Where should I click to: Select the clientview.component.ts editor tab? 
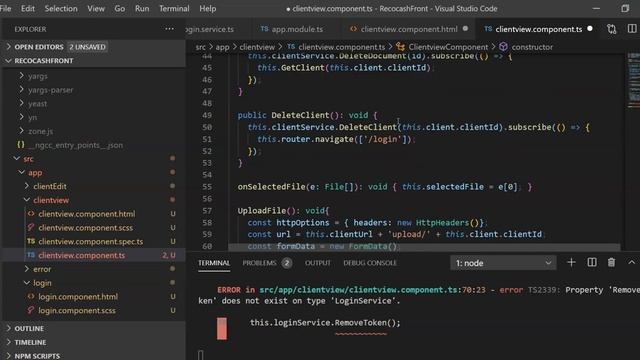538,29
